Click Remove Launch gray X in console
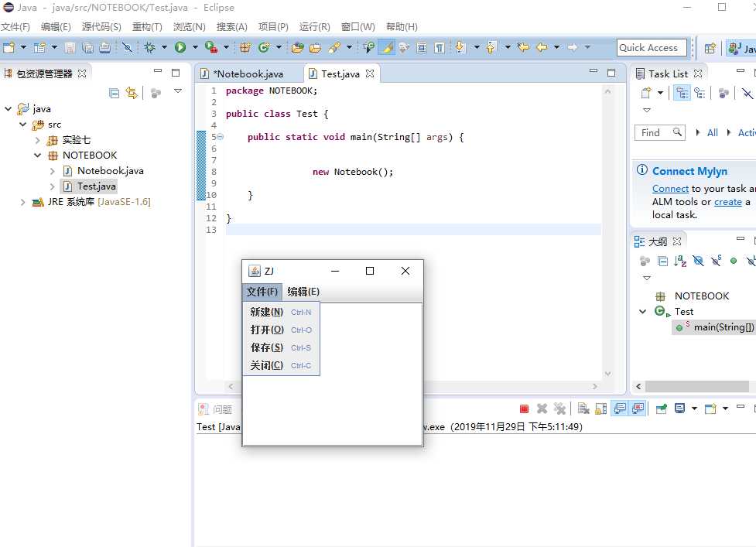This screenshot has width=756, height=547. pos(542,409)
